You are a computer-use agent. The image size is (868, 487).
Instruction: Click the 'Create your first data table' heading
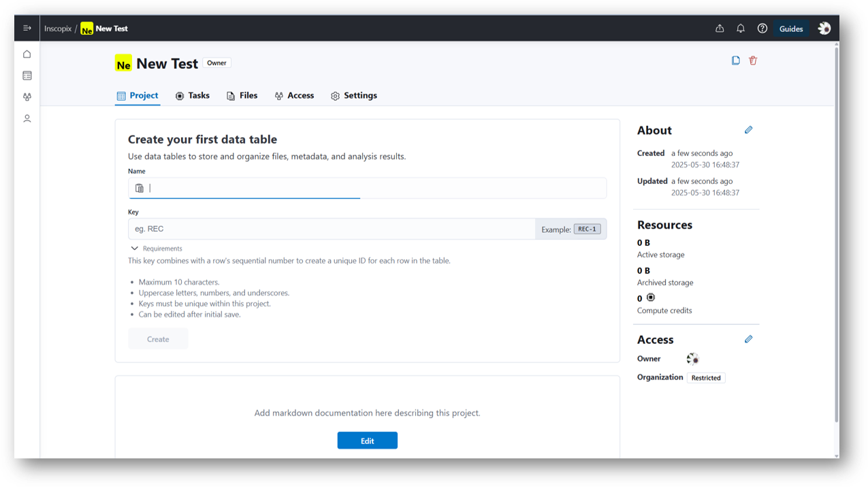point(202,139)
